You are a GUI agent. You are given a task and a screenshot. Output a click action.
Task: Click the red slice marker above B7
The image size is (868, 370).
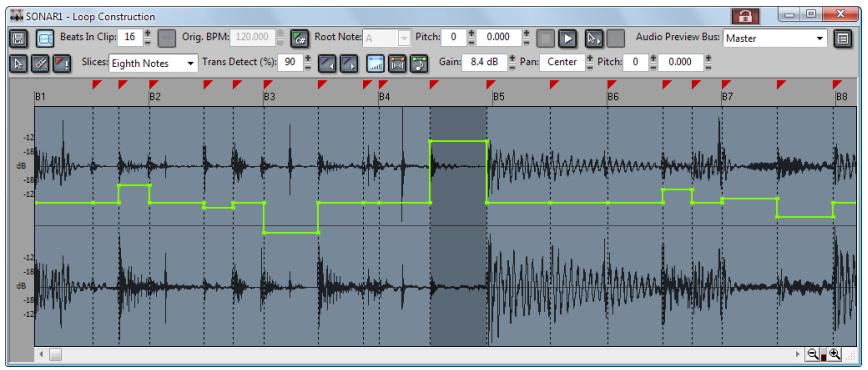click(725, 84)
